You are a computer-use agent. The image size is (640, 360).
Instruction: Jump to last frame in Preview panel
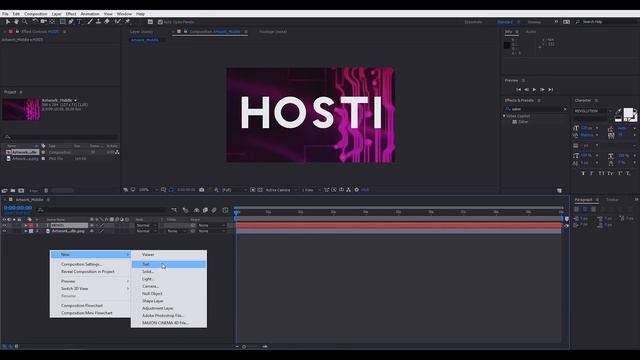click(x=551, y=89)
